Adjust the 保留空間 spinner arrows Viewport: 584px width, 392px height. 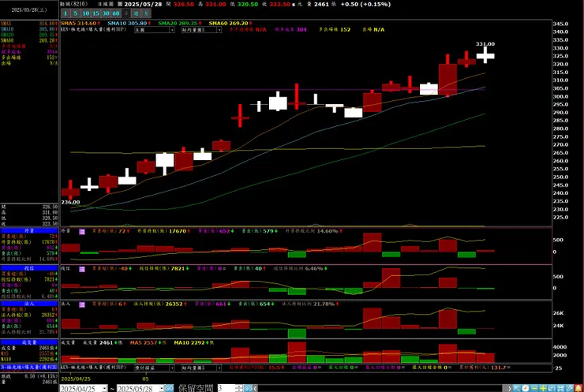coord(239,388)
